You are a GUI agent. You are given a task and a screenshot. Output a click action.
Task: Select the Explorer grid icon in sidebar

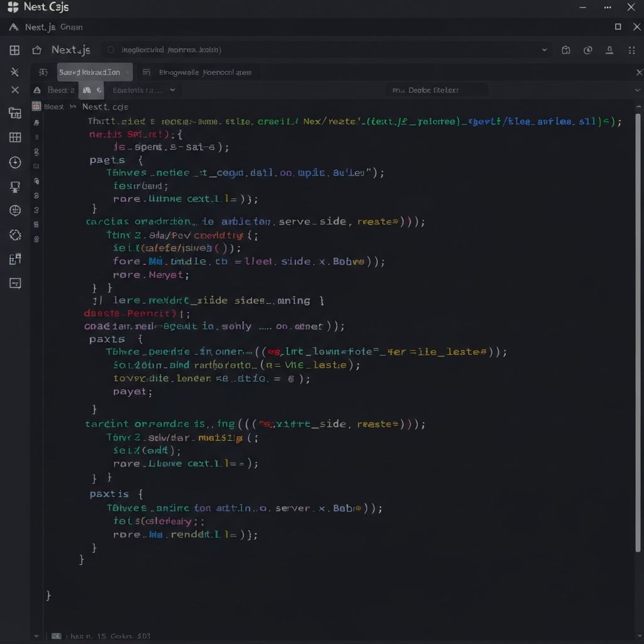(x=14, y=50)
